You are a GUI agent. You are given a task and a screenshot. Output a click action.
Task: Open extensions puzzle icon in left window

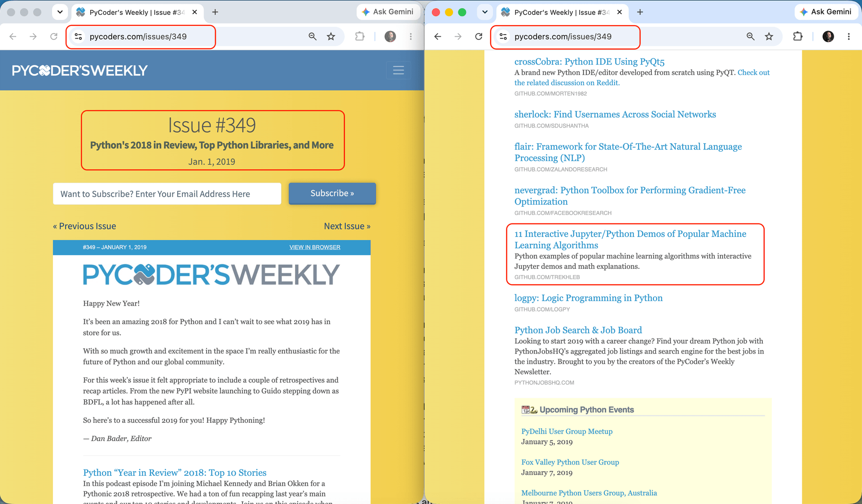[x=360, y=36]
